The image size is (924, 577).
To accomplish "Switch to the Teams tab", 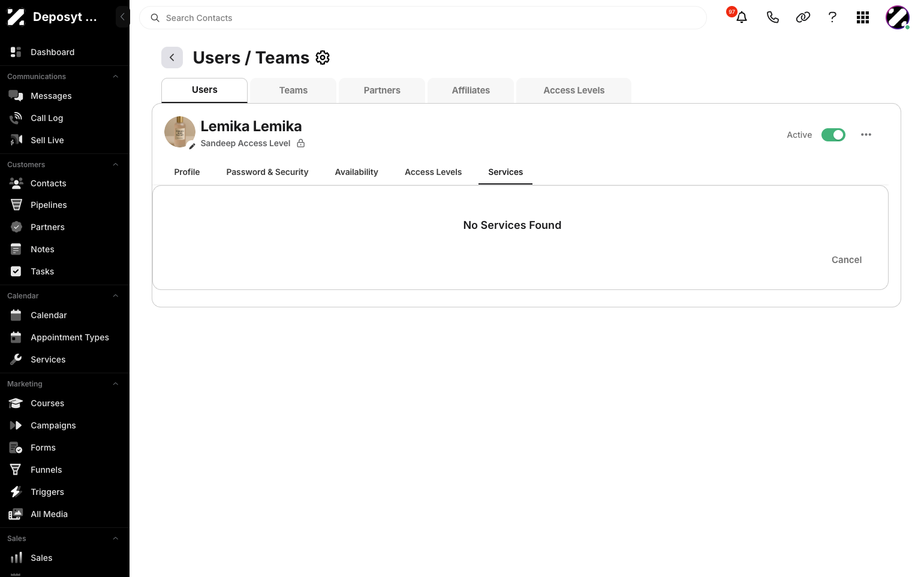I will coord(293,90).
